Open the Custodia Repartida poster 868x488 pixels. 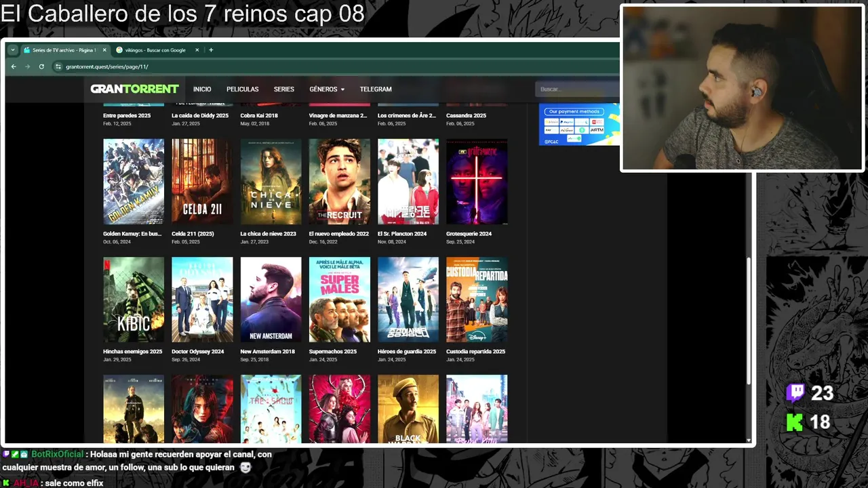click(477, 300)
